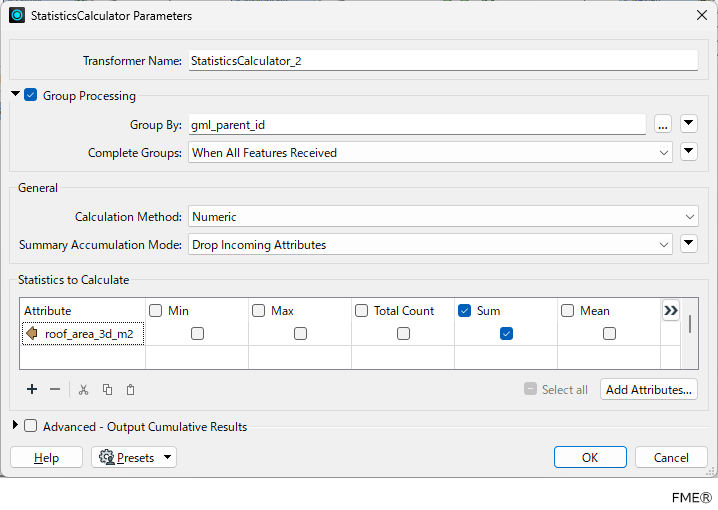Screen dimensions: 718x510
Task: Open the Calculation Method dropdown
Action: (x=442, y=216)
